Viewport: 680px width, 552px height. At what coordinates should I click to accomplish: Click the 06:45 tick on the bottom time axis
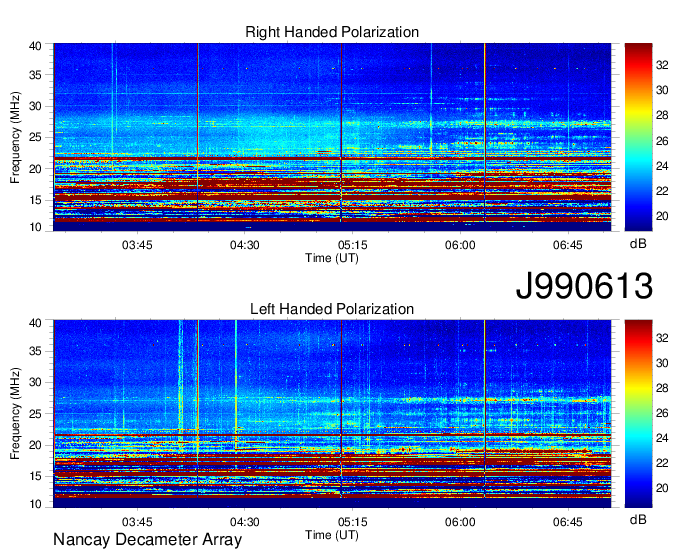tap(568, 522)
